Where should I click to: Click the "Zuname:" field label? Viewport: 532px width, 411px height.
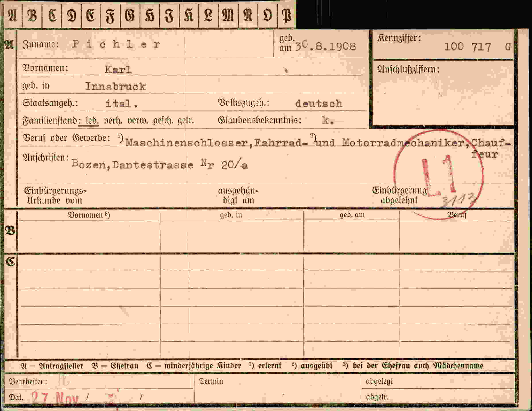41,44
